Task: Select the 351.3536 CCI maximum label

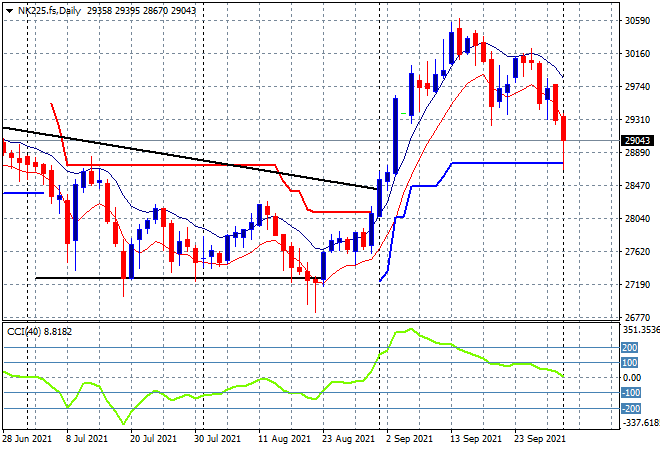Action: [x=641, y=330]
